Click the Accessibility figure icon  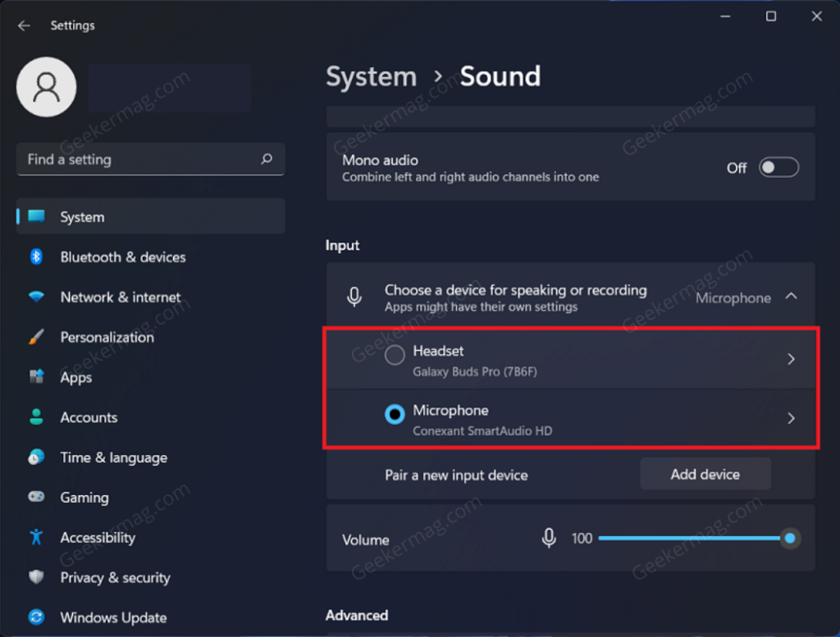36,537
